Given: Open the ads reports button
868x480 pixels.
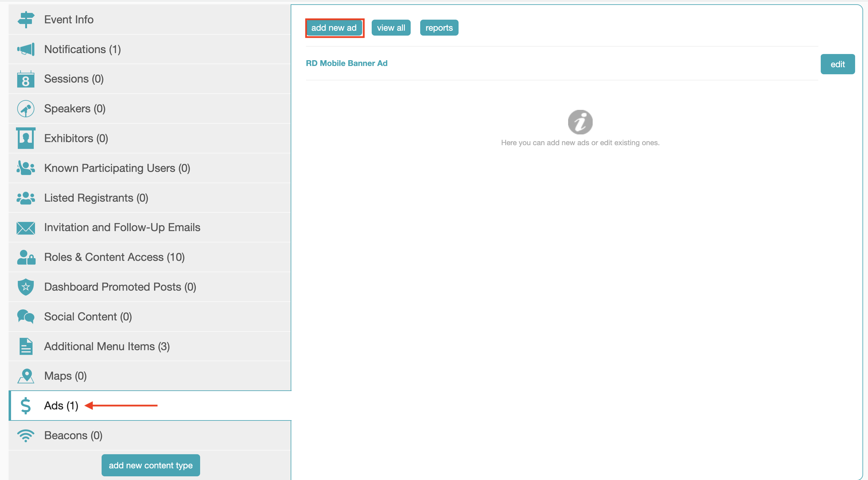Looking at the screenshot, I should [x=439, y=28].
